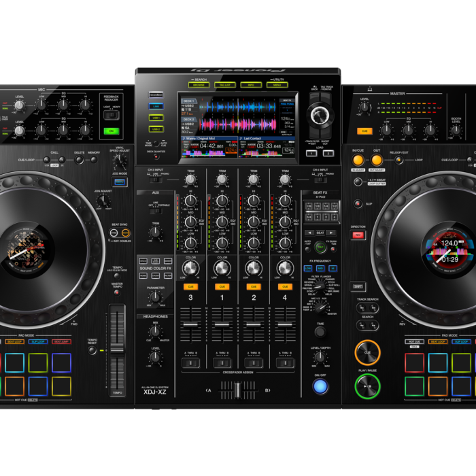Viewport: 476px width, 476px height.
Task: Open the MENU utility button
Action: coord(277,85)
